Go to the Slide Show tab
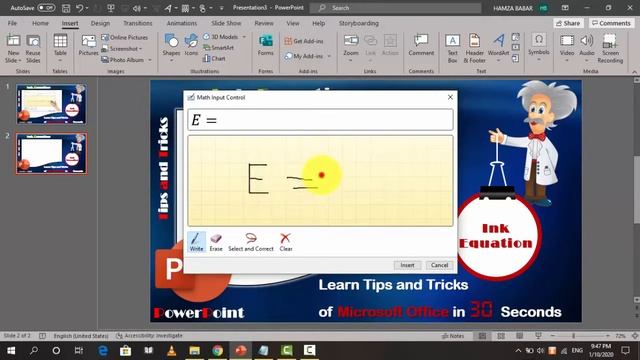The width and height of the screenshot is (640, 360). (226, 23)
